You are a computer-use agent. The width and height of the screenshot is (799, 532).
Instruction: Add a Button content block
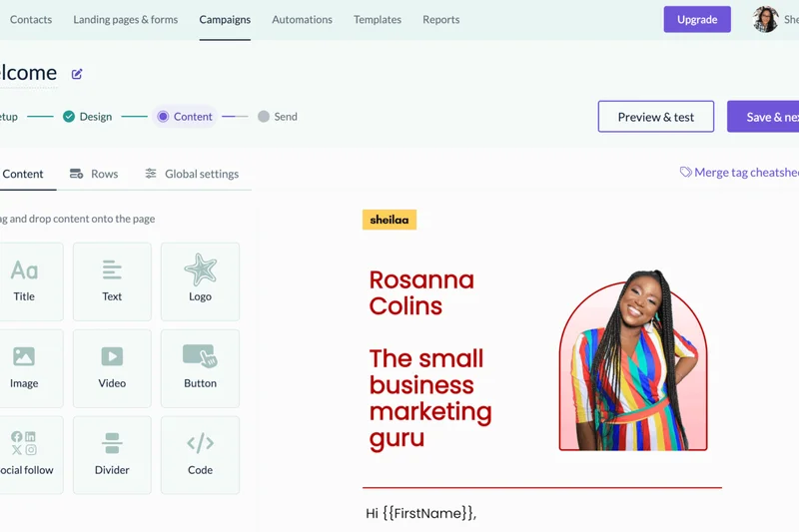click(201, 368)
